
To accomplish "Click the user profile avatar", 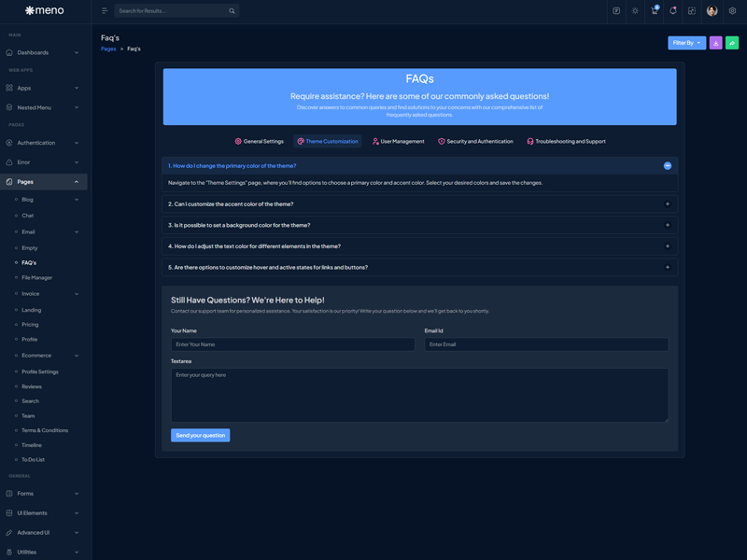I will pyautogui.click(x=712, y=11).
